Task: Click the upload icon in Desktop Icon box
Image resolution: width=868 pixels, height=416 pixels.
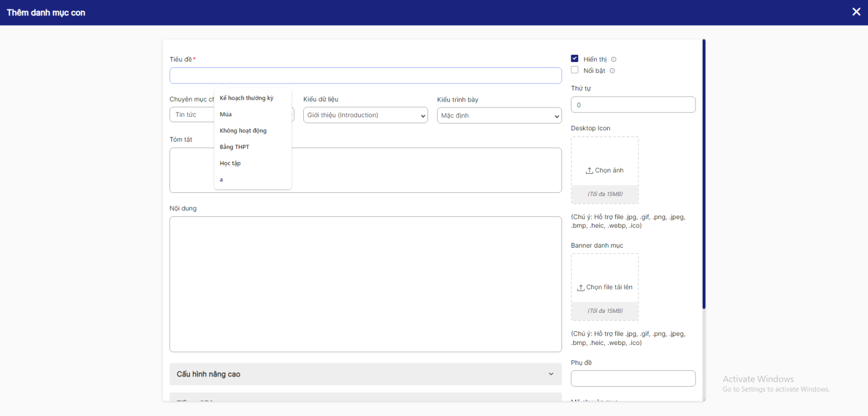Action: click(589, 171)
